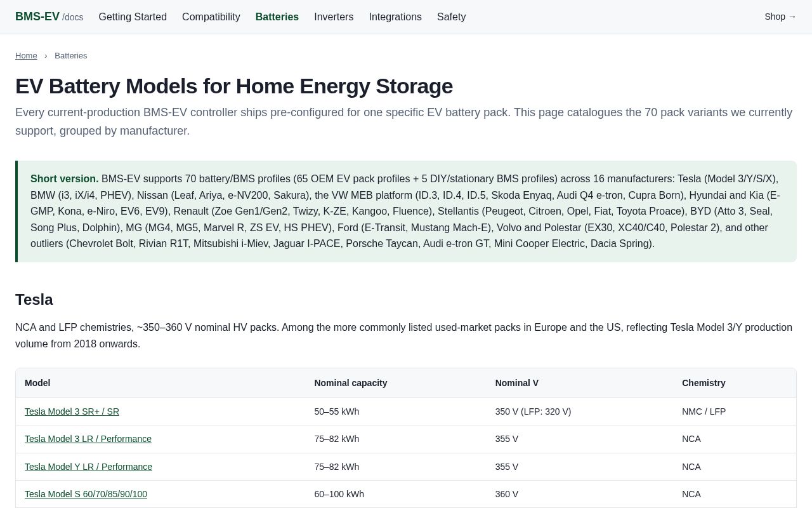Click the Tesla section heading
812x508 pixels.
pos(34,300)
